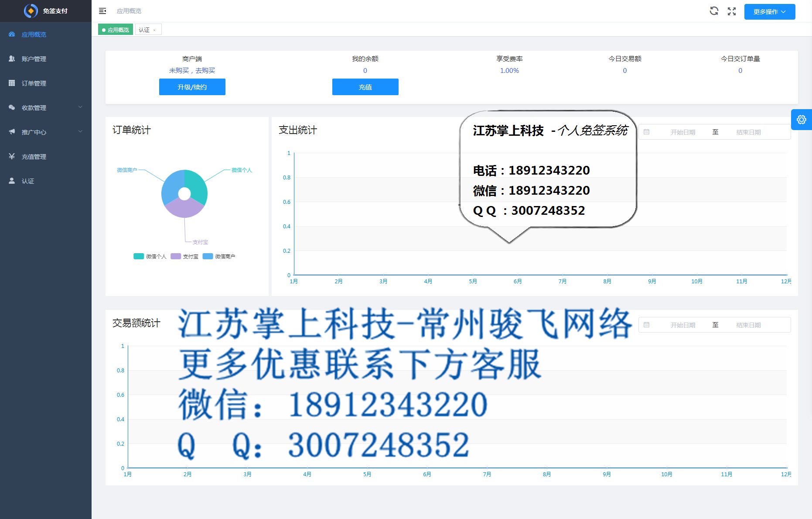Open the blue settings gear panel
The height and width of the screenshot is (519, 812).
[x=801, y=120]
